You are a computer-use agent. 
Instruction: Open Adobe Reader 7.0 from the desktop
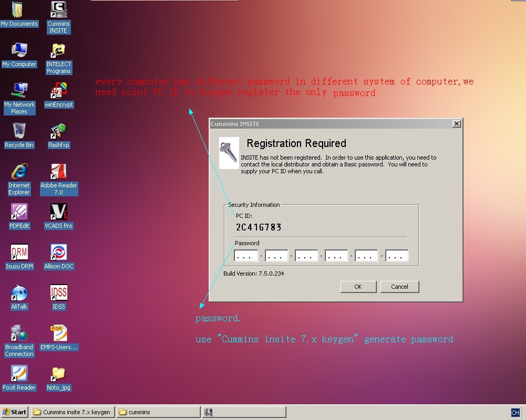58,171
